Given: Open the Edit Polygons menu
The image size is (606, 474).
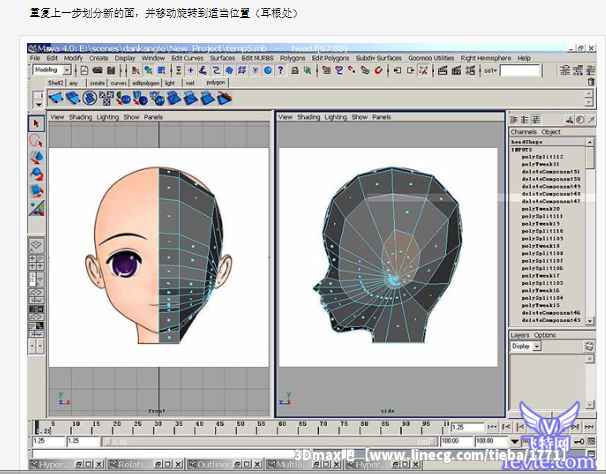Looking at the screenshot, I should point(330,58).
